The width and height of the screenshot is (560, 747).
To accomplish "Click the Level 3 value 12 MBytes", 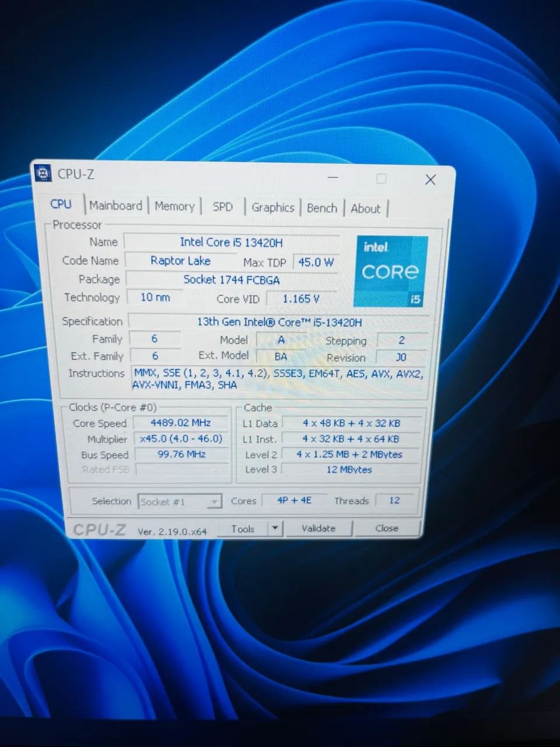I will click(351, 469).
